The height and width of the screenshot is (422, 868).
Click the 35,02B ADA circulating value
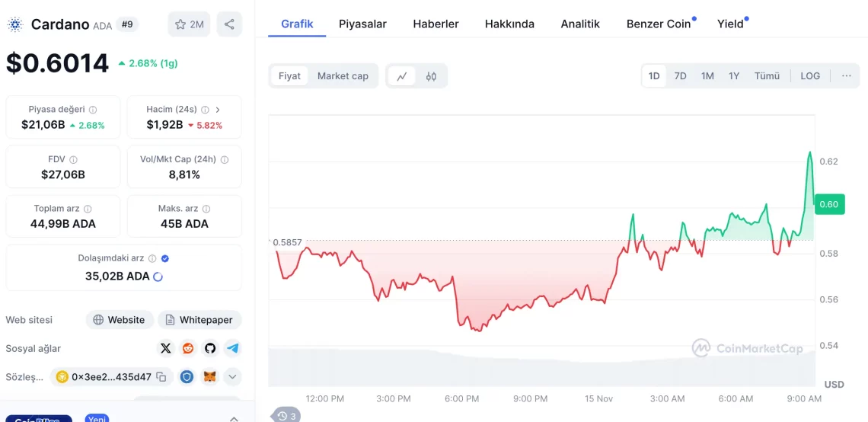pyautogui.click(x=117, y=276)
